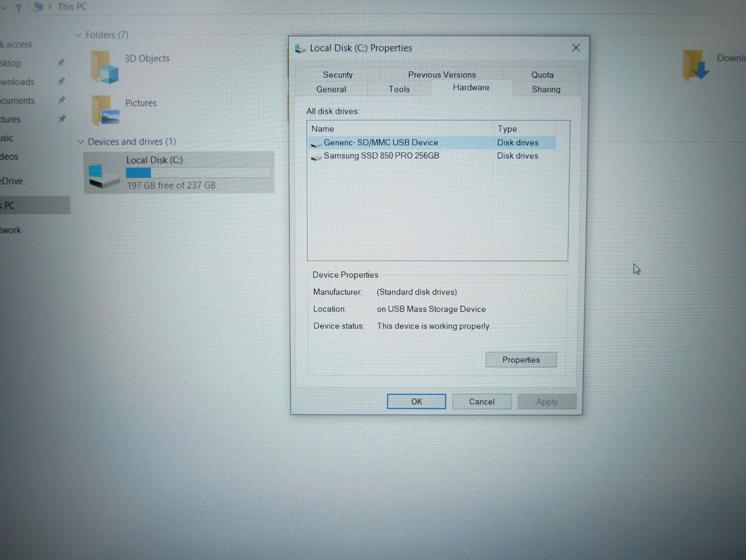Click the Samsung SSD 850 PRO drive icon
The width and height of the screenshot is (746, 560).
[317, 157]
